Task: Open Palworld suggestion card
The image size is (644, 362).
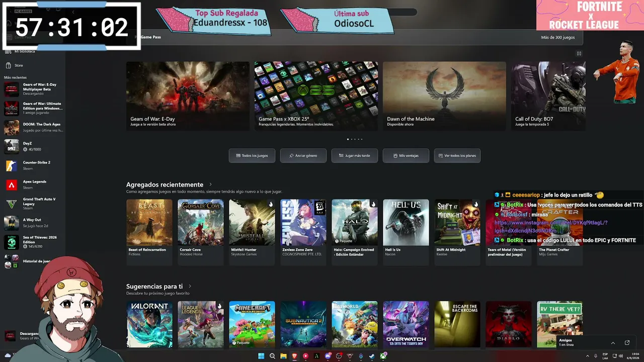Action: click(355, 324)
